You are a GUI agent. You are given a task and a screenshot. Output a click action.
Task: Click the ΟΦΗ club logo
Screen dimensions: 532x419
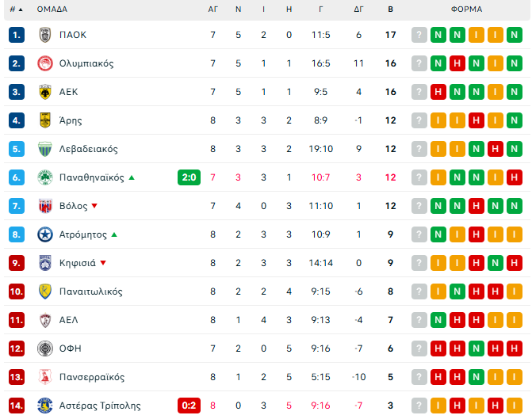(45, 349)
